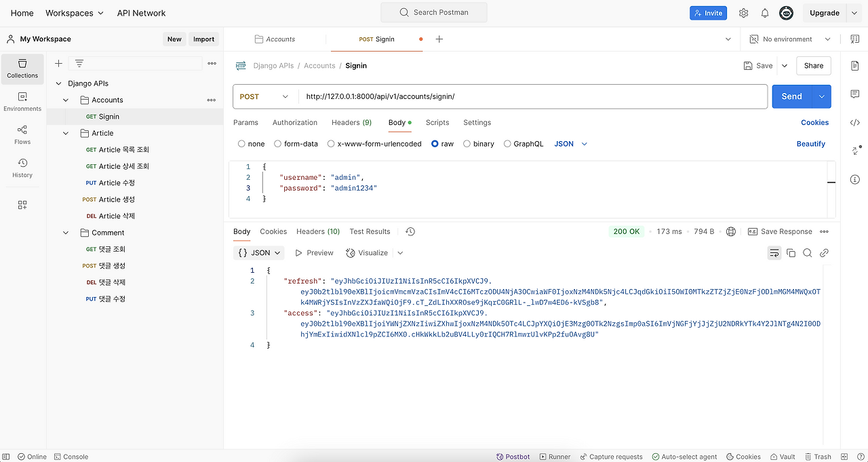
Task: Search within the response body
Action: (x=808, y=252)
